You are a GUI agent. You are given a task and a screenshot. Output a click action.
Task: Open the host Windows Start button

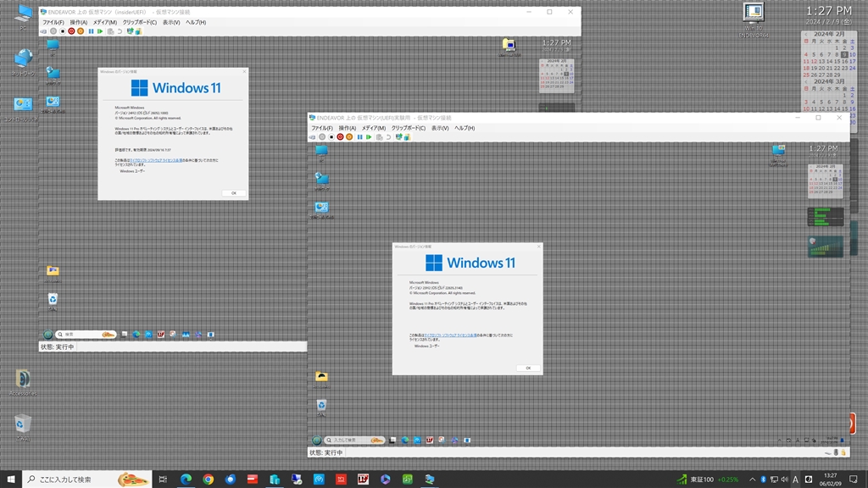(10, 480)
